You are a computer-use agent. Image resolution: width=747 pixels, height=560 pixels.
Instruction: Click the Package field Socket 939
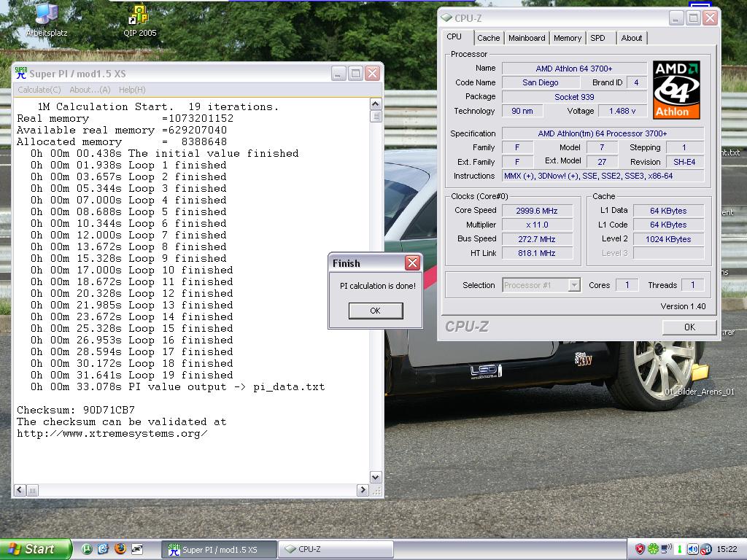[574, 97]
